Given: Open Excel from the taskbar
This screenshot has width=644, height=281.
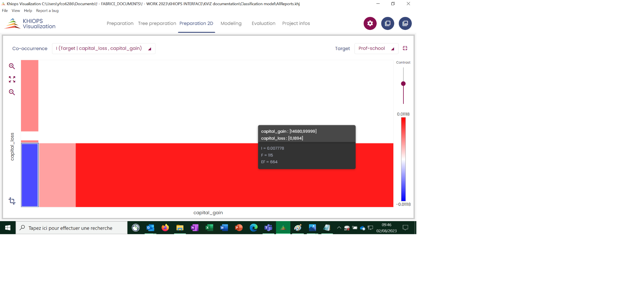Looking at the screenshot, I should tap(209, 228).
